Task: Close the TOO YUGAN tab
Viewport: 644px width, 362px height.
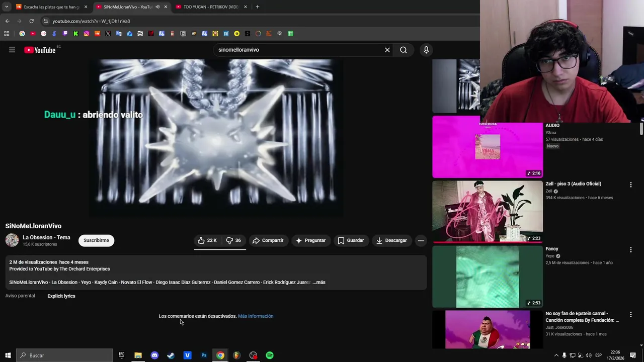Action: tap(245, 7)
